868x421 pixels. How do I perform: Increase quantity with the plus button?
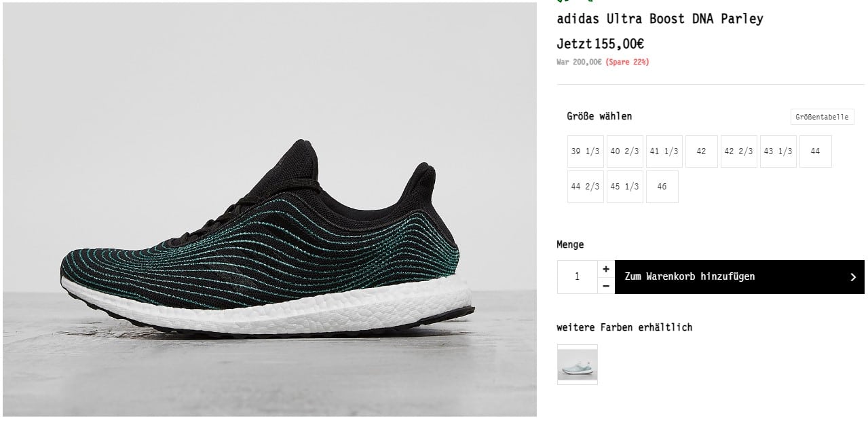(606, 269)
